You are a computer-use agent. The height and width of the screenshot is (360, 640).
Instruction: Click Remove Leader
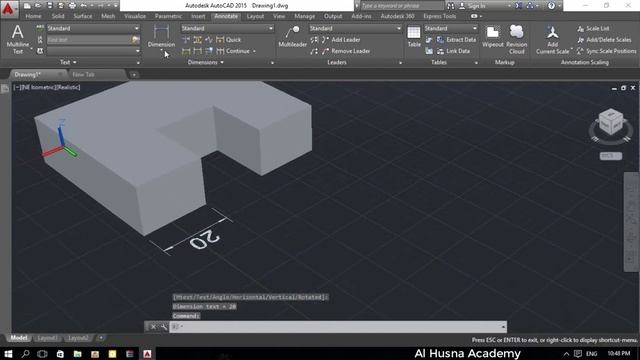346,51
